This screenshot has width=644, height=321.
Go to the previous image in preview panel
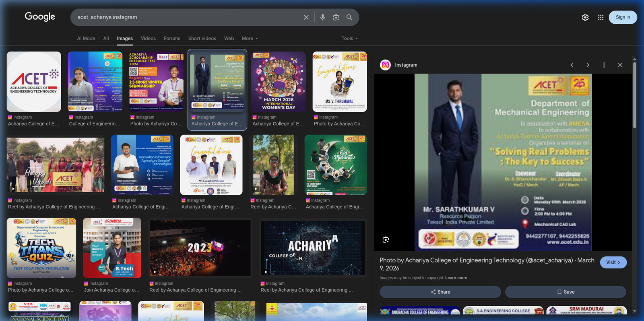point(572,65)
